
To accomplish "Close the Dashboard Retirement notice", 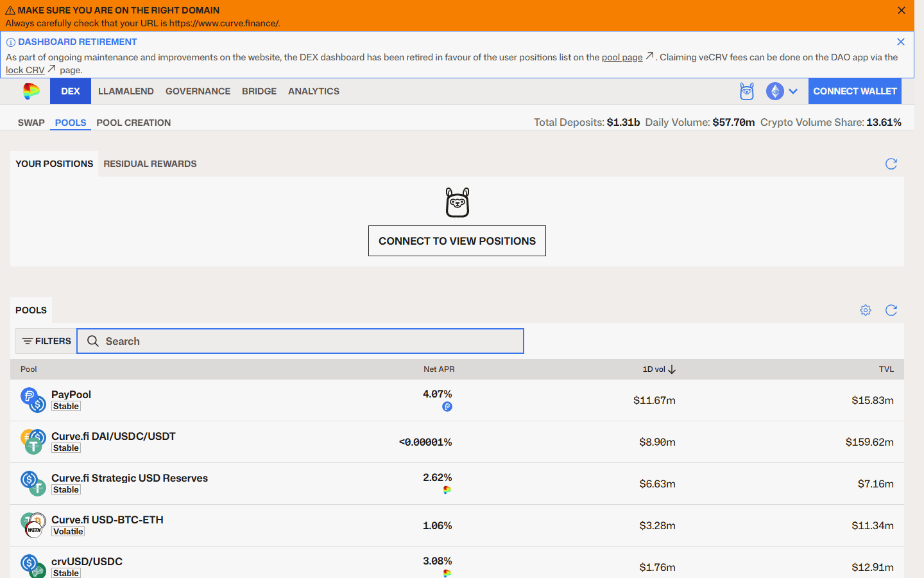I will 901,42.
